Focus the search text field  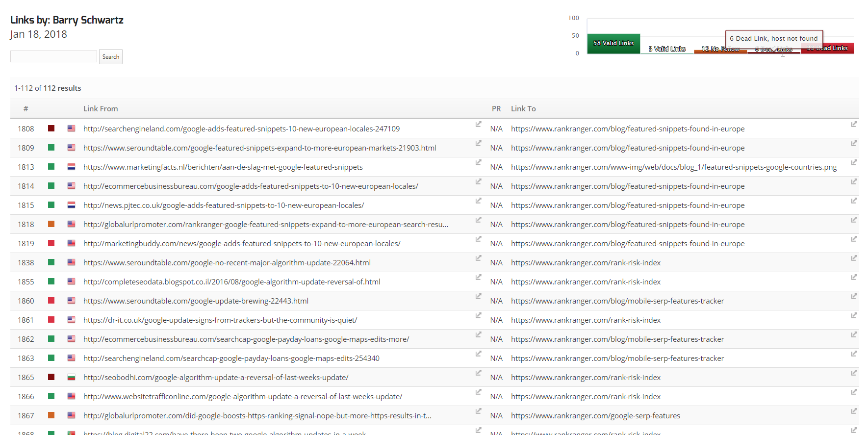tap(53, 57)
